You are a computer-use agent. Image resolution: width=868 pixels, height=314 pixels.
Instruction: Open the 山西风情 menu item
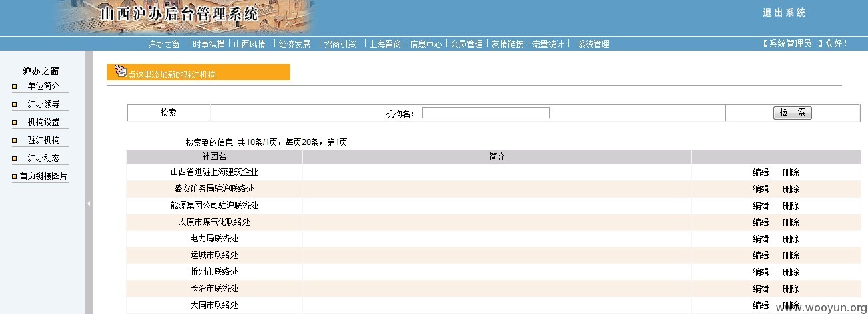click(x=250, y=45)
